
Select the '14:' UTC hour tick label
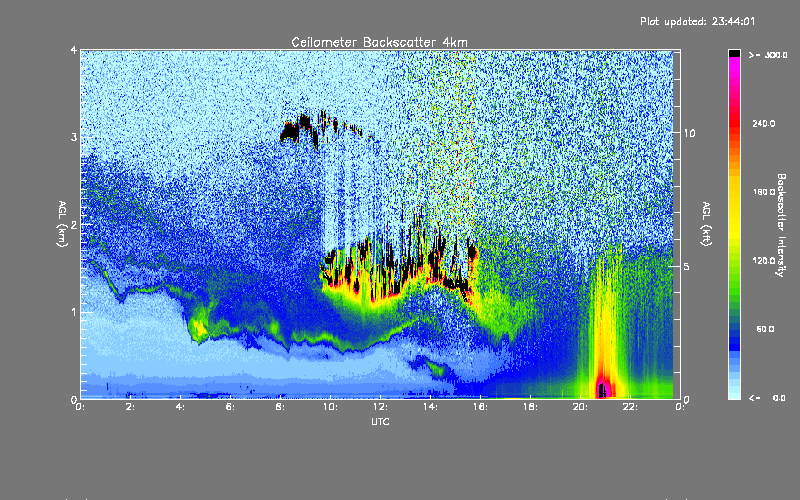[x=430, y=407]
